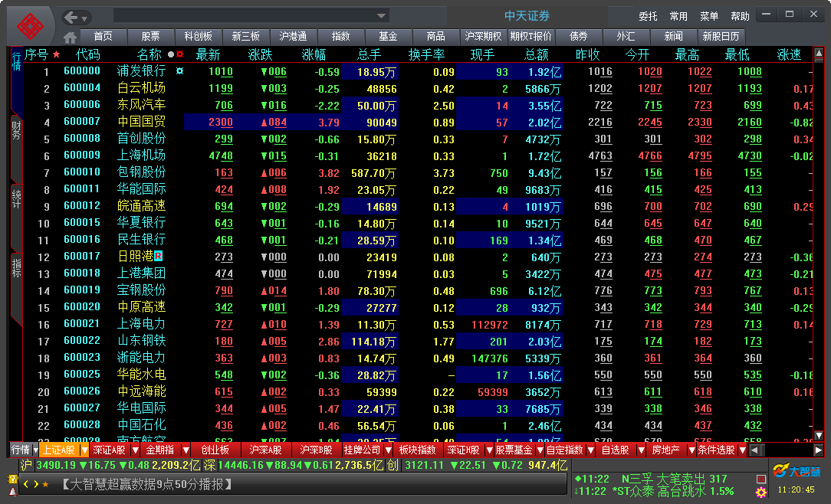Sort by the 代码 column header
This screenshot has height=504, width=831.
(x=87, y=54)
